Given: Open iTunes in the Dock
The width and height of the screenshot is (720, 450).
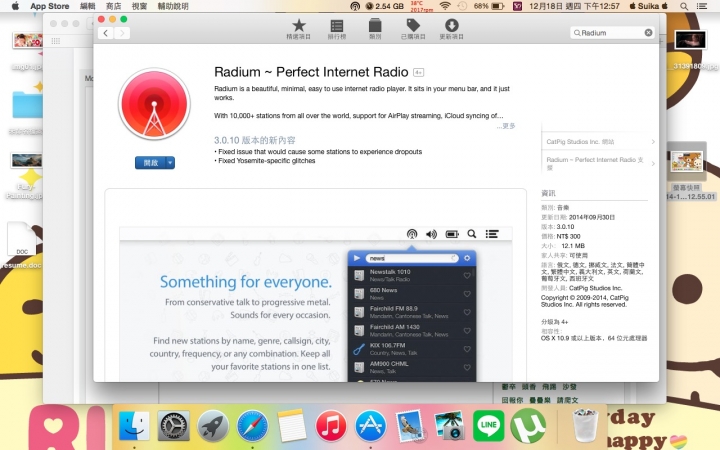Looking at the screenshot, I should 331,426.
